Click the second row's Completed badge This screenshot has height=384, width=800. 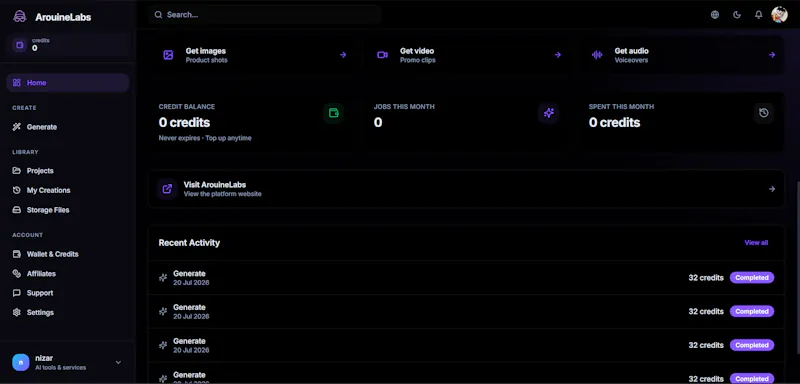point(752,311)
